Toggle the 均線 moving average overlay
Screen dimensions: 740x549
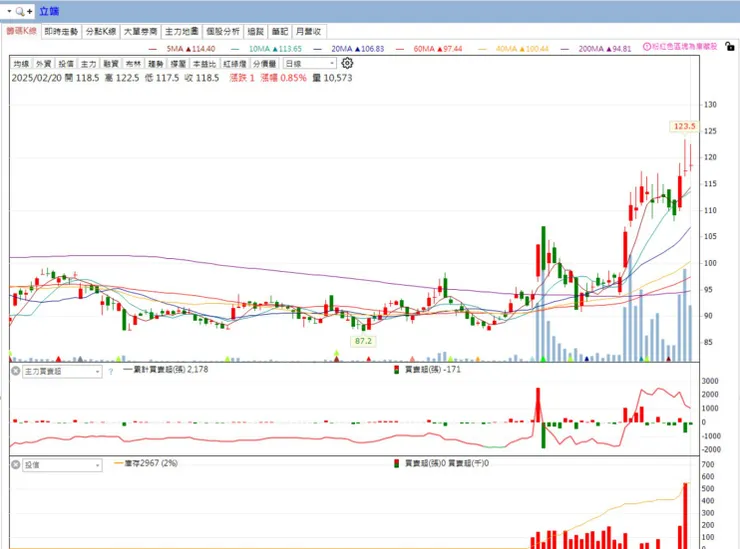[x=21, y=64]
